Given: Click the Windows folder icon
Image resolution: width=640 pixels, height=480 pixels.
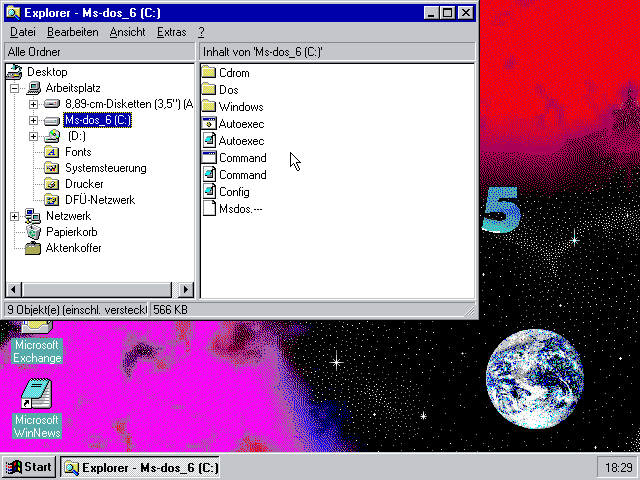Looking at the screenshot, I should click(x=209, y=107).
